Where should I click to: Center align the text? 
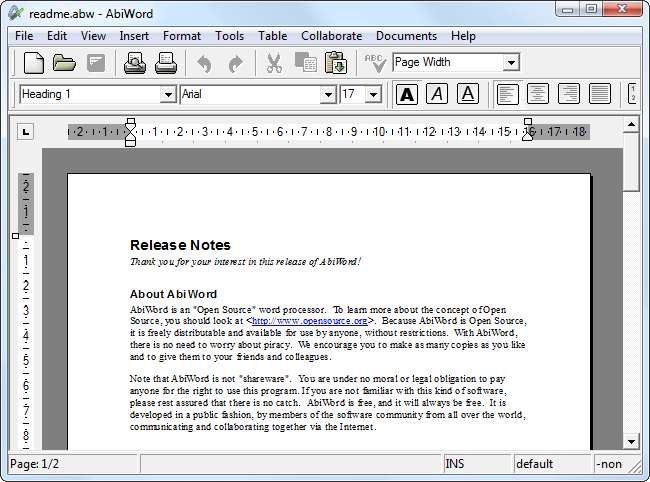pyautogui.click(x=538, y=94)
